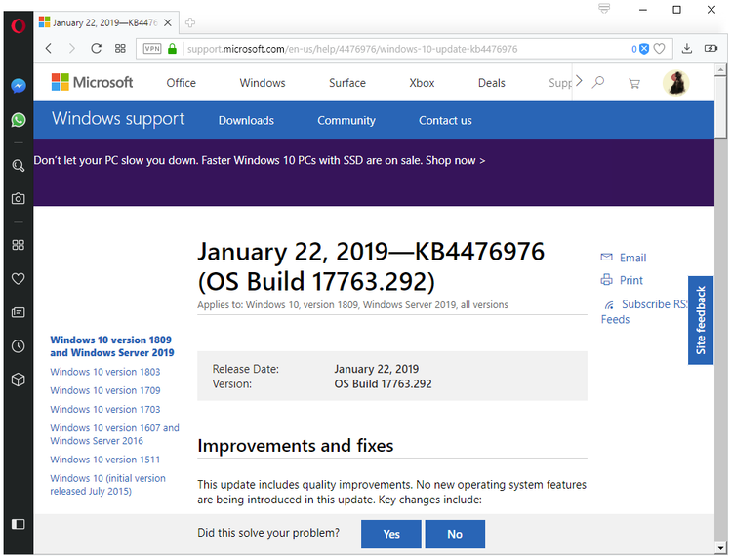Click the 'Improvements and fixes' heading
Viewport: 732px width, 560px height.
(296, 446)
